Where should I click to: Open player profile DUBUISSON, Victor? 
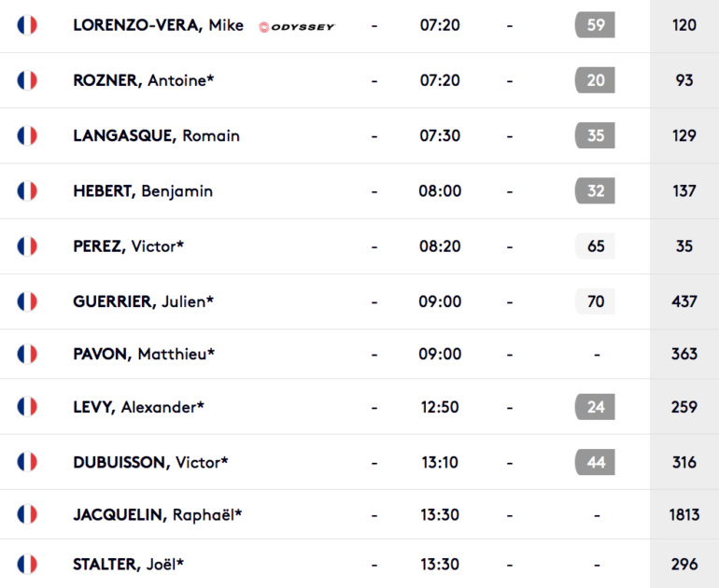(x=150, y=462)
